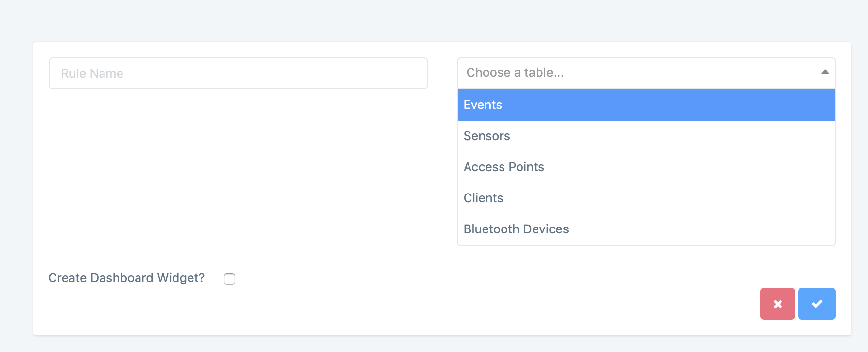
Task: Choose the Sensors table option
Action: tap(487, 136)
